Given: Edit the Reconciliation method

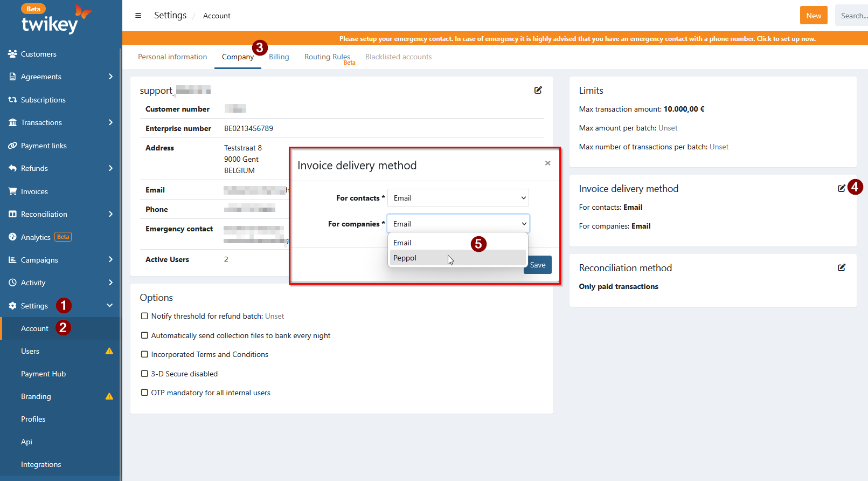Looking at the screenshot, I should [841, 267].
